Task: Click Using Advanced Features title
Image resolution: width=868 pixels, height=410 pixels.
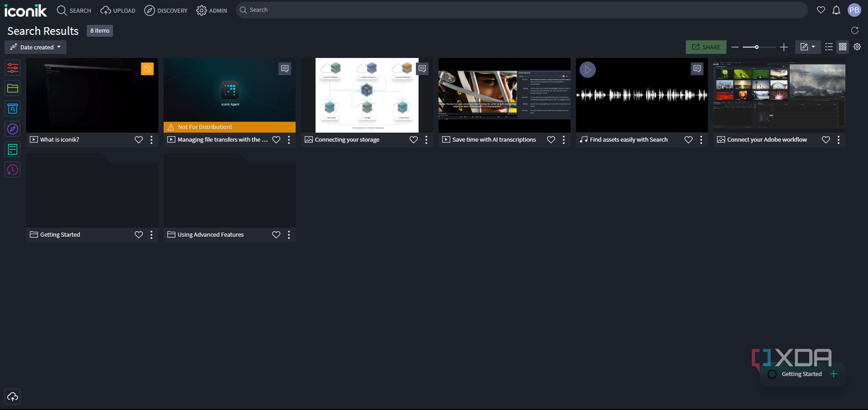Action: pos(211,235)
